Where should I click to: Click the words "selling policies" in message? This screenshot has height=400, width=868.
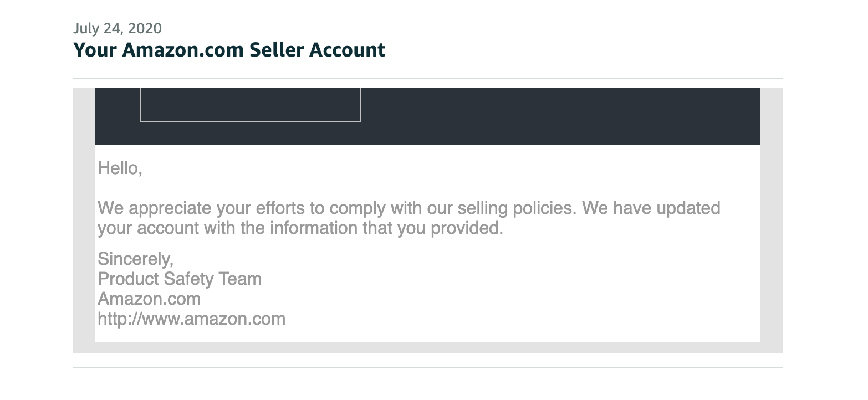[517, 208]
